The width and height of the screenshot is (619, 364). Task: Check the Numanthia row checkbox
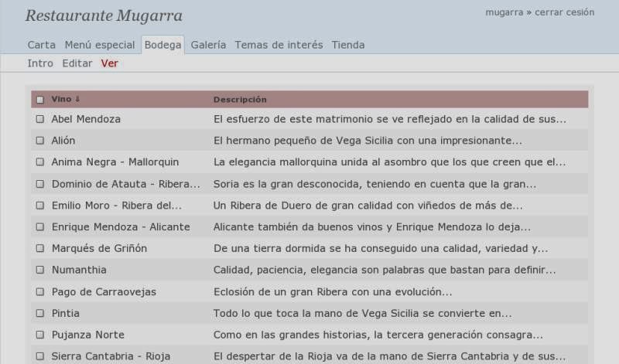tap(40, 270)
